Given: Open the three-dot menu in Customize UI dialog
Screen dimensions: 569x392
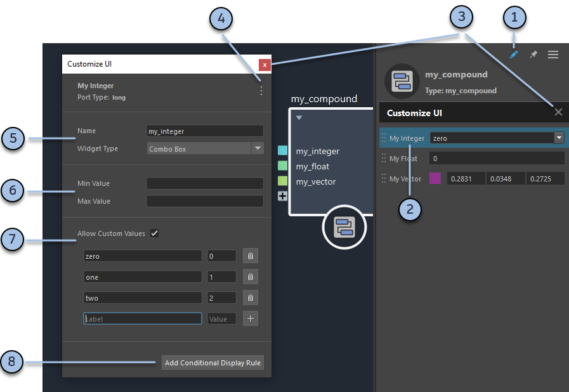Looking at the screenshot, I should tap(261, 91).
